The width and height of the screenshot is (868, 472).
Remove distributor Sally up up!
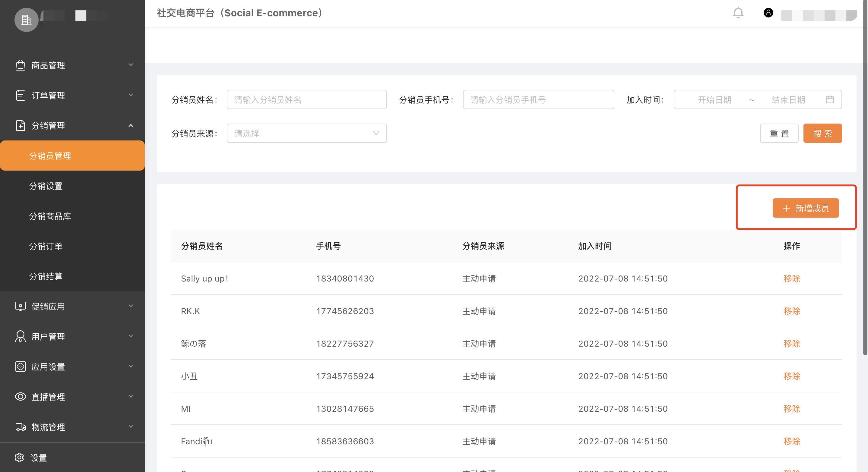pyautogui.click(x=791, y=278)
